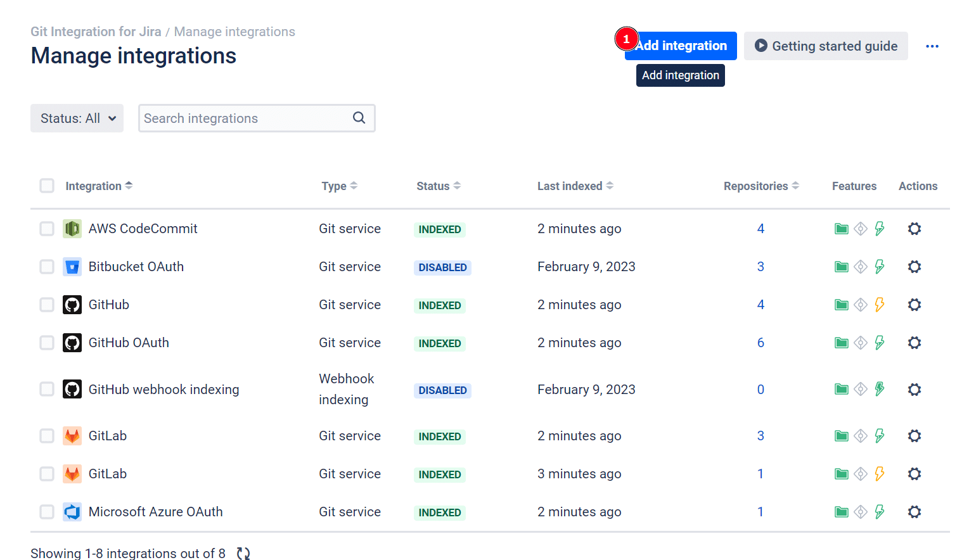
Task: Click the GitHub webhook indexing logo icon
Action: [72, 389]
